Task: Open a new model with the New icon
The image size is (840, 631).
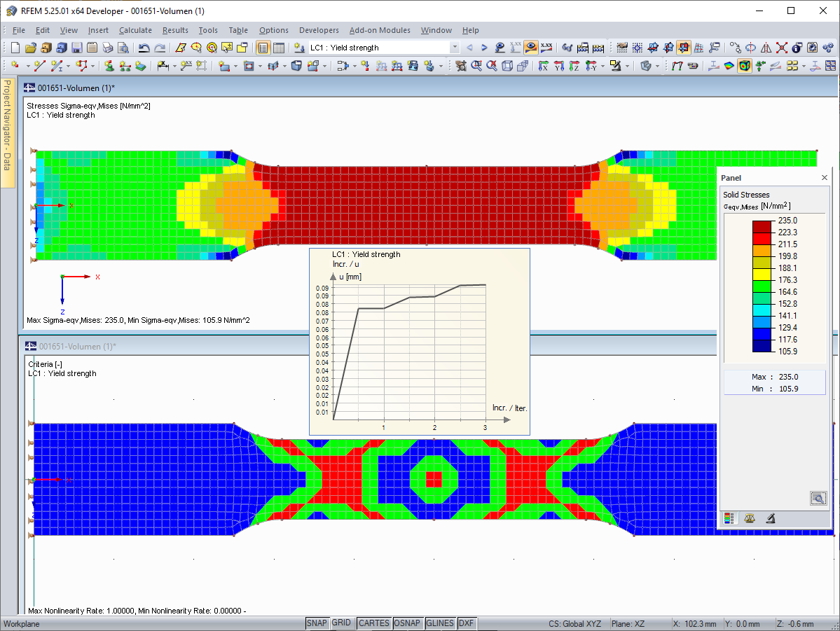Action: (15, 48)
